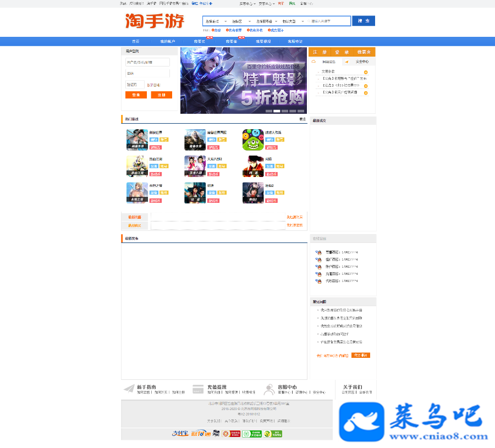Open 关于我们 heading in footer
The height and width of the screenshot is (448, 495).
[x=353, y=387]
